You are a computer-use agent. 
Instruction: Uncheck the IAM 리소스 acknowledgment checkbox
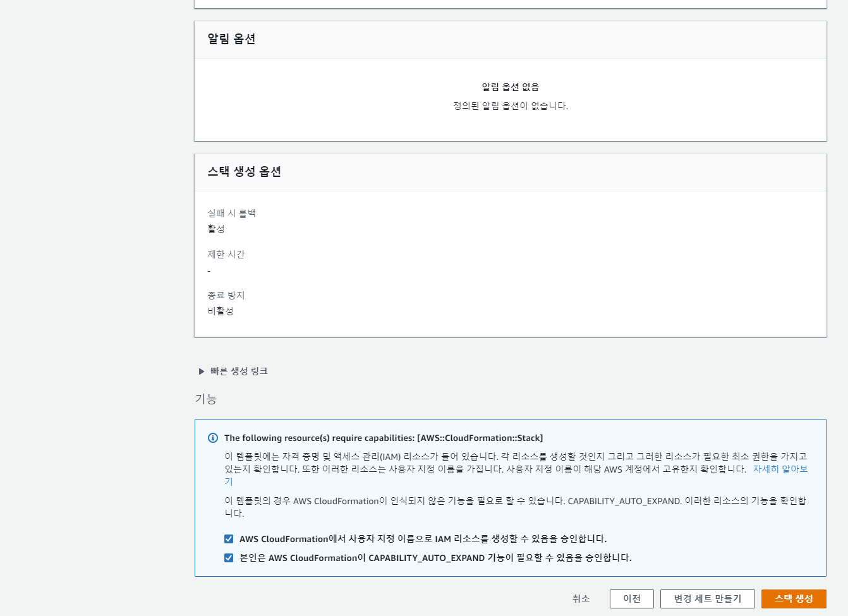[229, 539]
